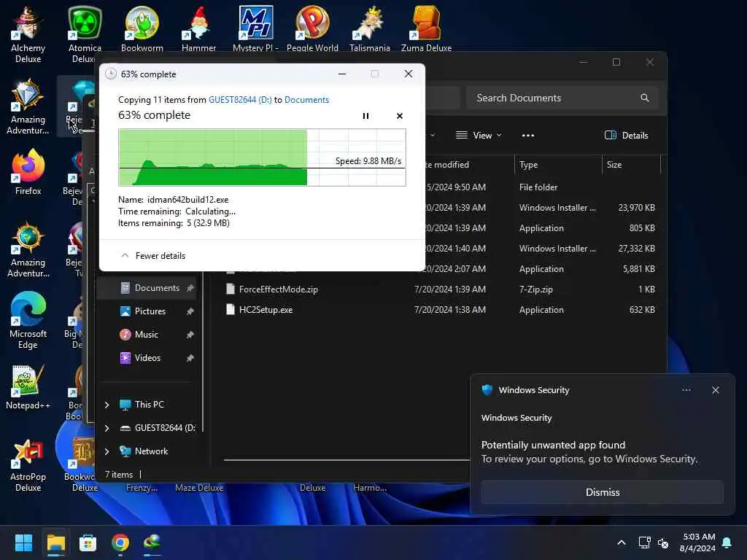The height and width of the screenshot is (560, 747).
Task: Open AstroPop Deluxe desktop shortcut
Action: 28,464
